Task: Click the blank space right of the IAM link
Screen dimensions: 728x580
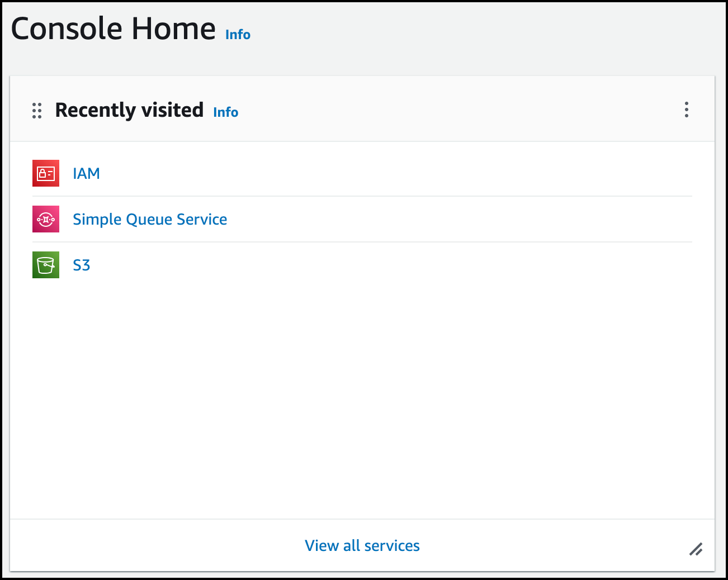Action: tap(391, 173)
